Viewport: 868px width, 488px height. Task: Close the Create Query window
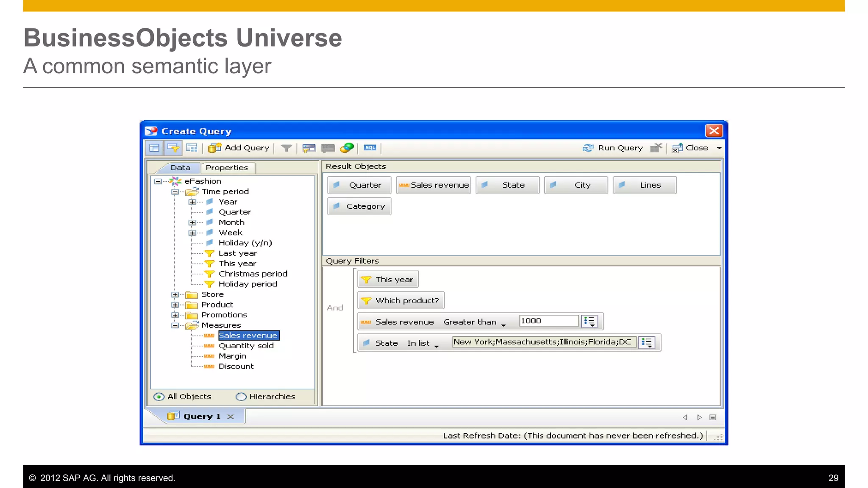click(714, 131)
